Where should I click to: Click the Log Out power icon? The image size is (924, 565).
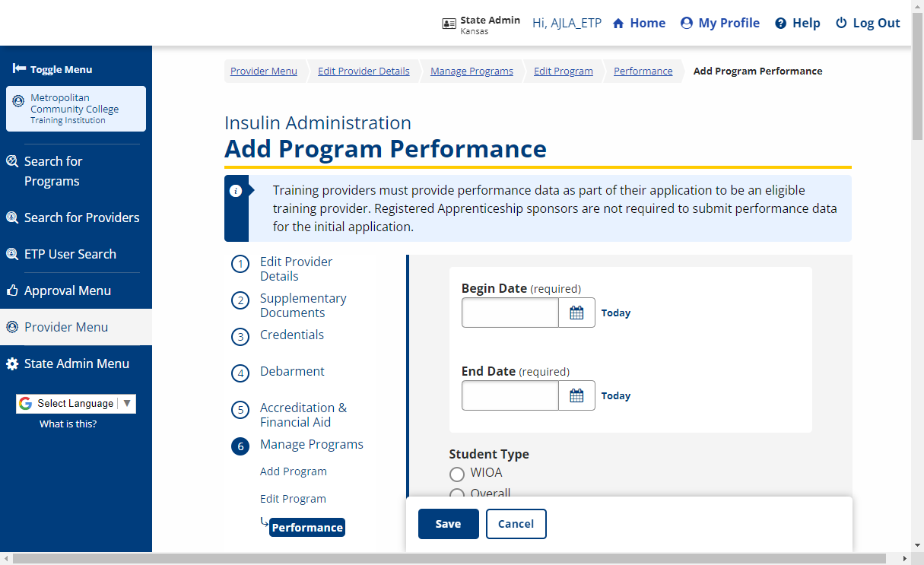841,24
